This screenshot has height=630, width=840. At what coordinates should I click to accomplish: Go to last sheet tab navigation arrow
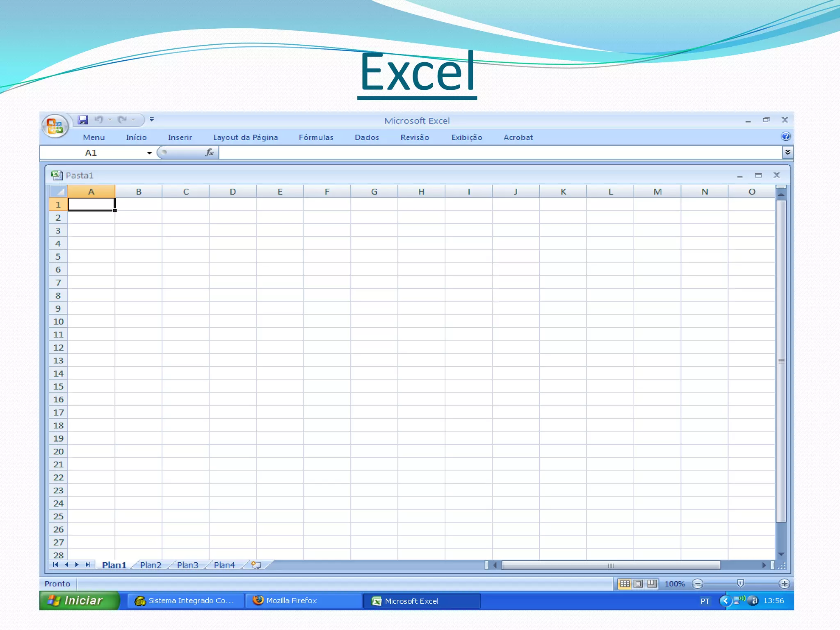click(87, 565)
